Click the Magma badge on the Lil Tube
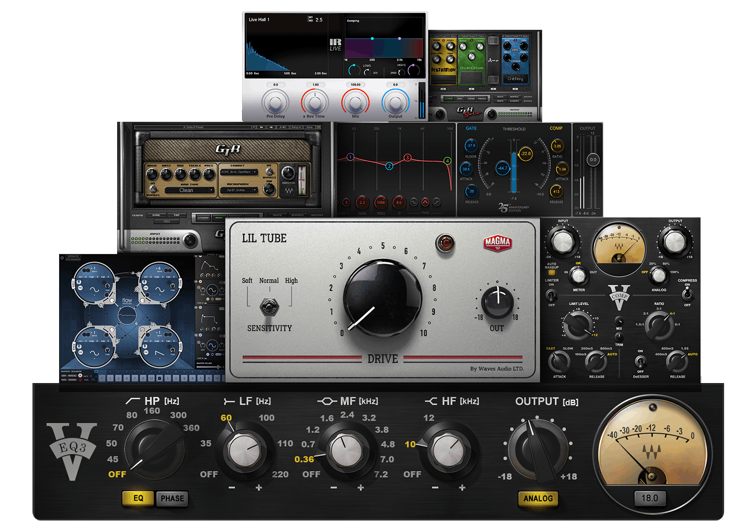 click(x=497, y=244)
